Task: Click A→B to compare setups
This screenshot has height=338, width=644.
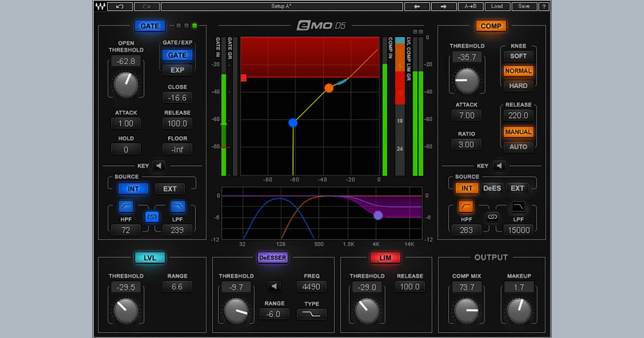Action: tap(471, 6)
